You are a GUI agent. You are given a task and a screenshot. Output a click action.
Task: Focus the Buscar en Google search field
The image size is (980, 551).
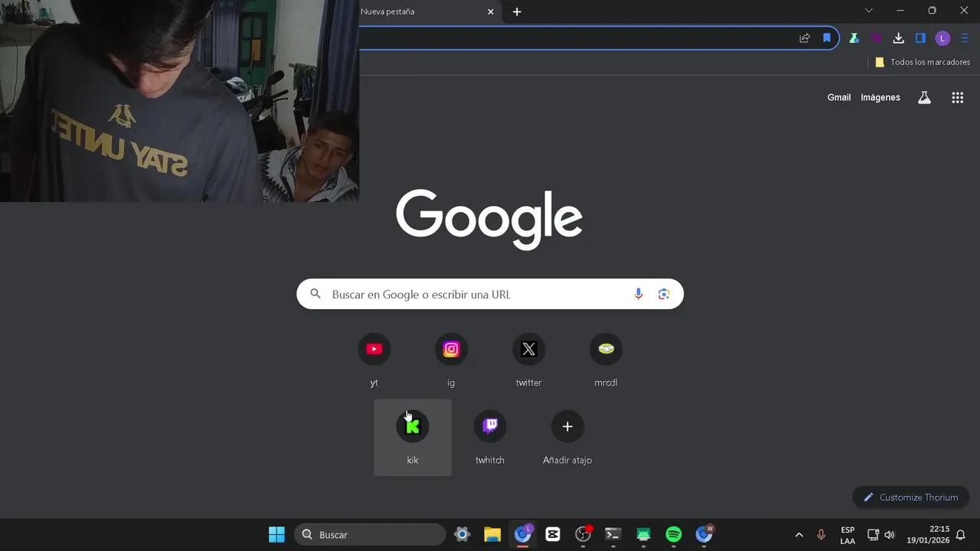point(490,294)
